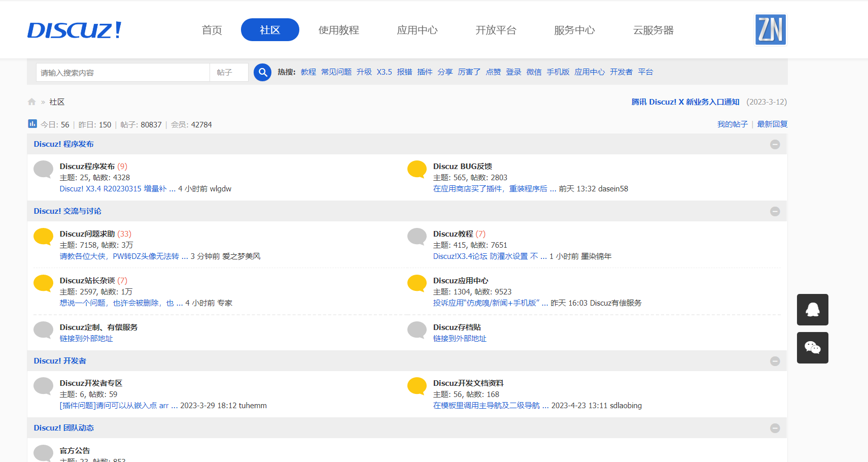Screen dimensions: 868x462
Task: Click the Discuz存档贴 forum bubble icon
Action: tap(417, 330)
